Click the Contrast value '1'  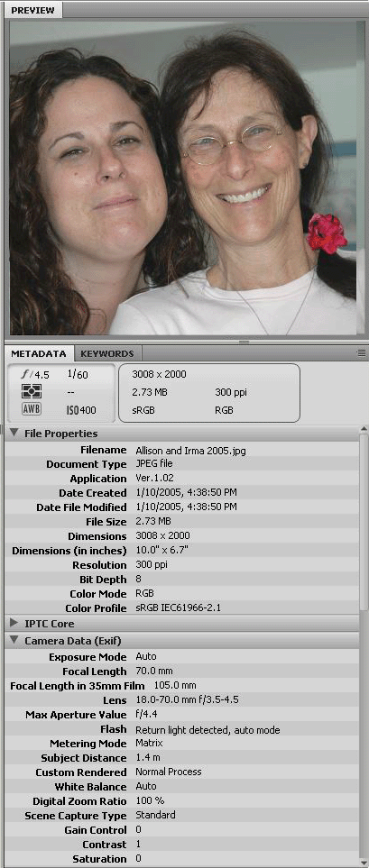(x=138, y=845)
